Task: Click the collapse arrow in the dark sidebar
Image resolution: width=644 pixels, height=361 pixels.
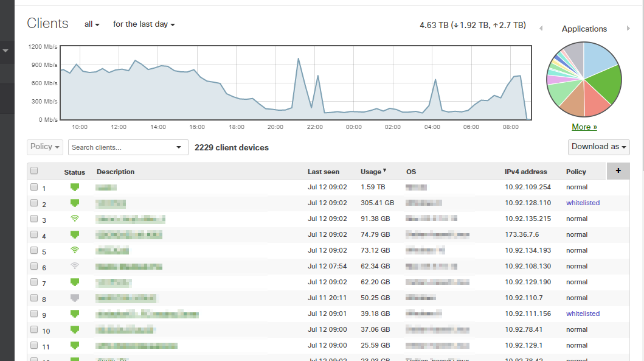Action: click(6, 52)
